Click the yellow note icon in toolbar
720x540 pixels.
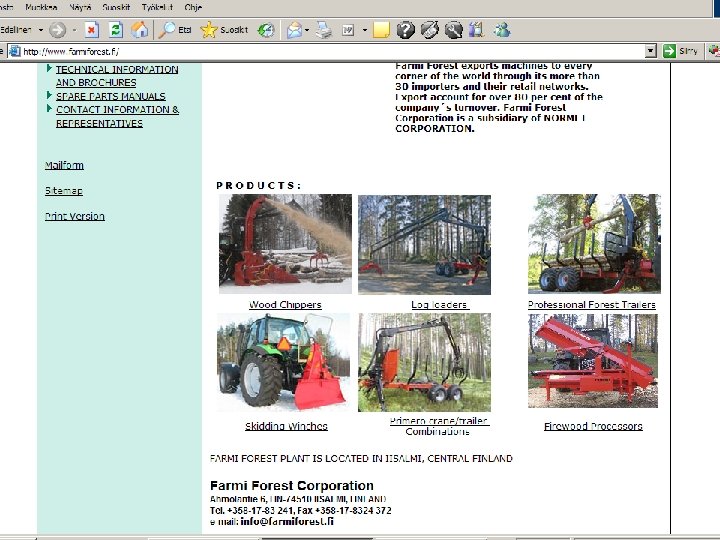click(x=381, y=30)
